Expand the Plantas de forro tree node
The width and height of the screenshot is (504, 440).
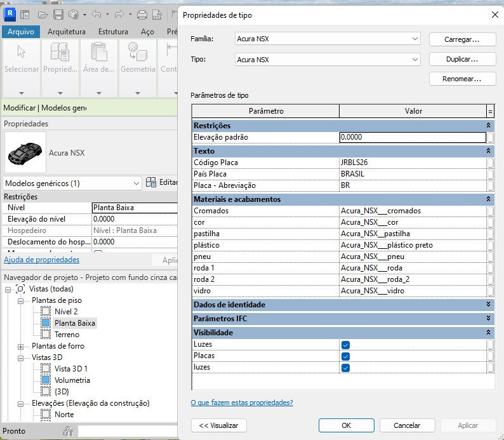click(21, 347)
